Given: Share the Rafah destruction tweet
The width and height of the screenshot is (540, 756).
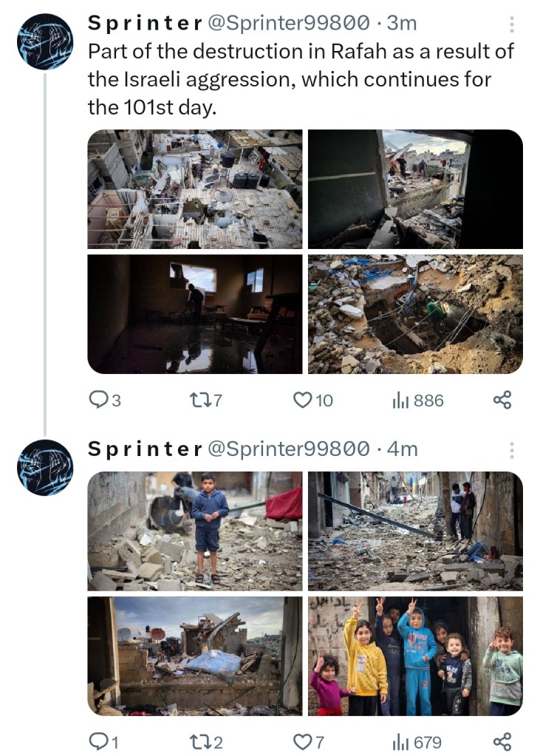Looking at the screenshot, I should click(x=502, y=400).
